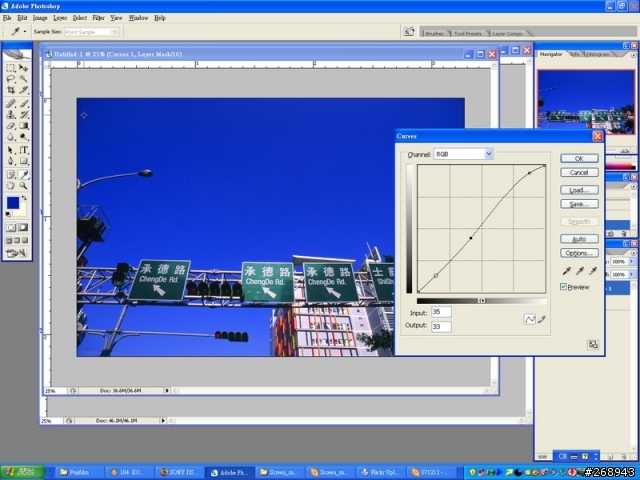Select the curve point editing mode
This screenshot has width=640, height=480.
(529, 319)
